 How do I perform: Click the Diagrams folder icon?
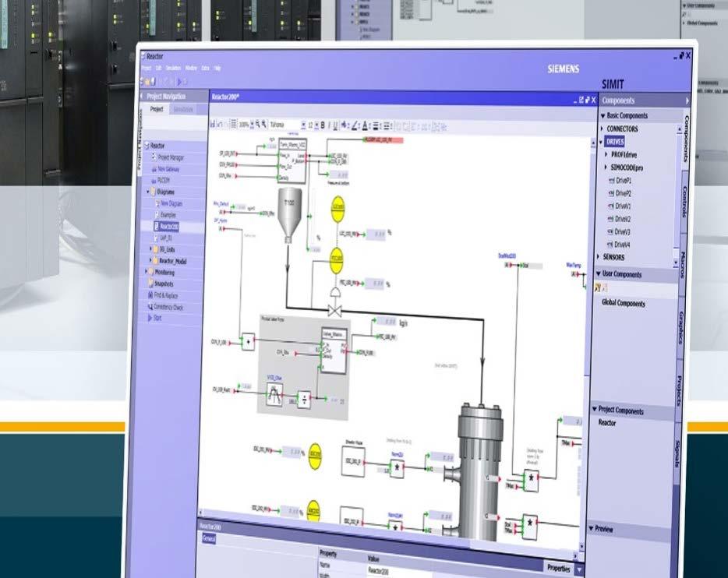click(x=154, y=192)
